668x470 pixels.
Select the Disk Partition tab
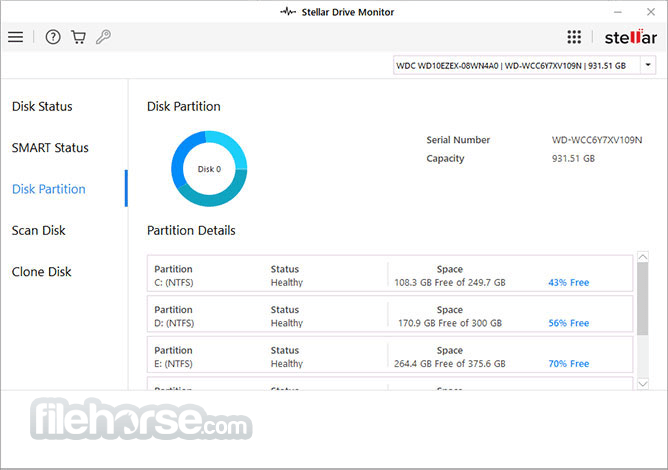click(49, 189)
